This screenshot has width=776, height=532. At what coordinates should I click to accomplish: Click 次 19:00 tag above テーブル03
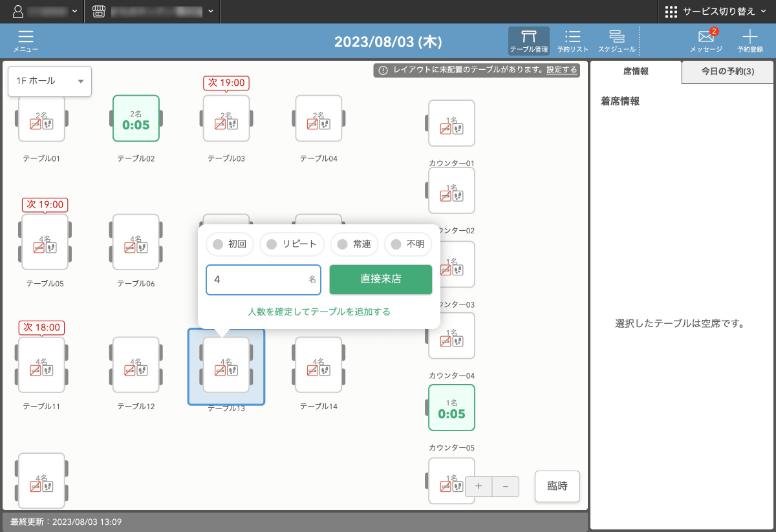point(226,83)
